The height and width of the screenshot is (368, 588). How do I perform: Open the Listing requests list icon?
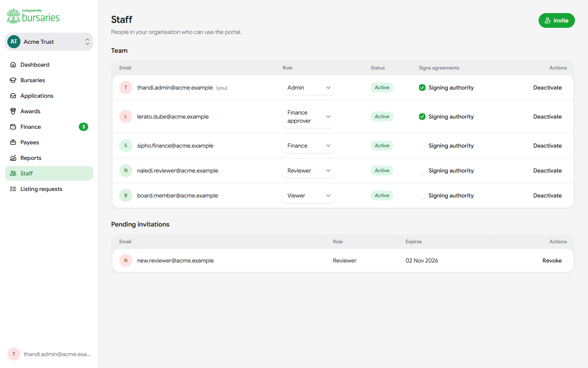pos(13,189)
